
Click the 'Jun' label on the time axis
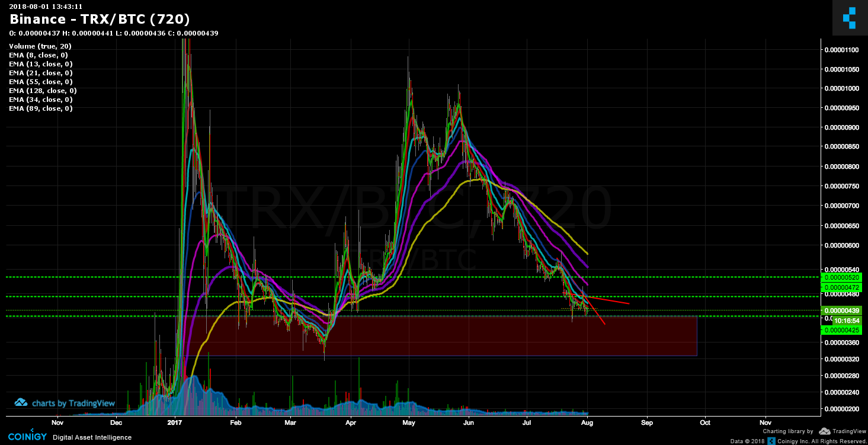coord(469,423)
